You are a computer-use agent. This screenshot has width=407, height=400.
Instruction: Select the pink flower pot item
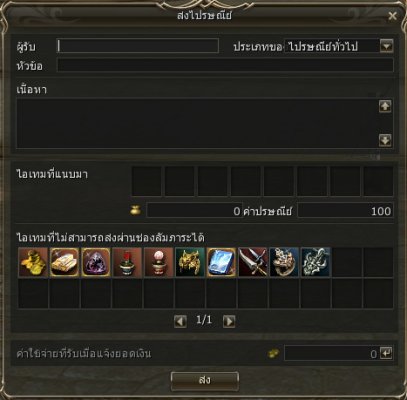click(159, 262)
